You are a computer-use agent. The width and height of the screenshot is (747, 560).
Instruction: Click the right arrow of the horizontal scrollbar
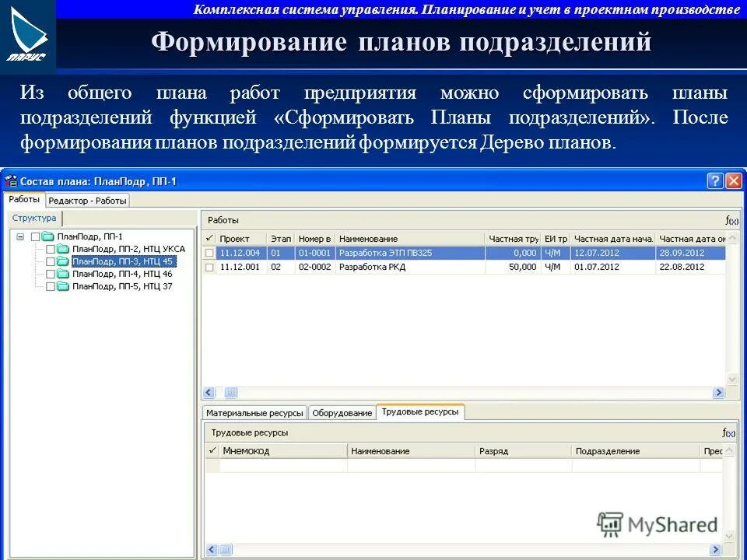click(x=717, y=392)
